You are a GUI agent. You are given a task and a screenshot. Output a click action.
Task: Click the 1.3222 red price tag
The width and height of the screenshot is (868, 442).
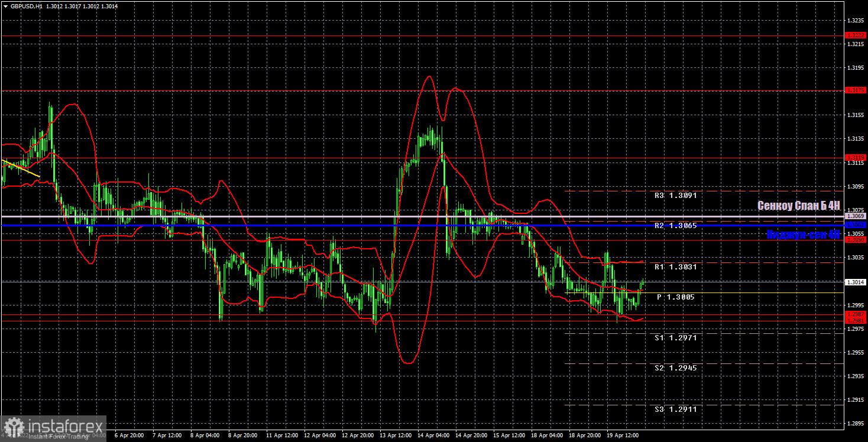point(856,35)
